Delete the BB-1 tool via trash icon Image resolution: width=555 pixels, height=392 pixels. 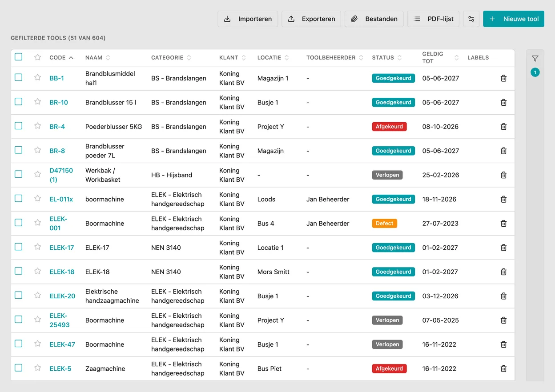pos(503,78)
